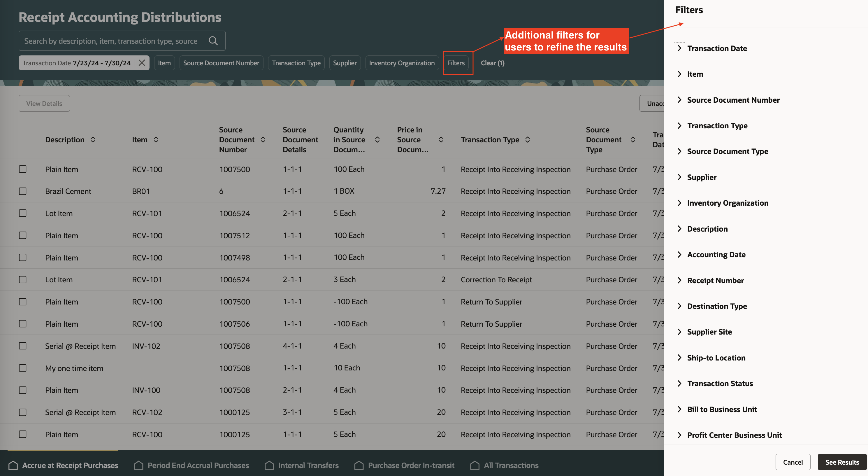Click the View Details button
The height and width of the screenshot is (476, 868).
tap(44, 103)
